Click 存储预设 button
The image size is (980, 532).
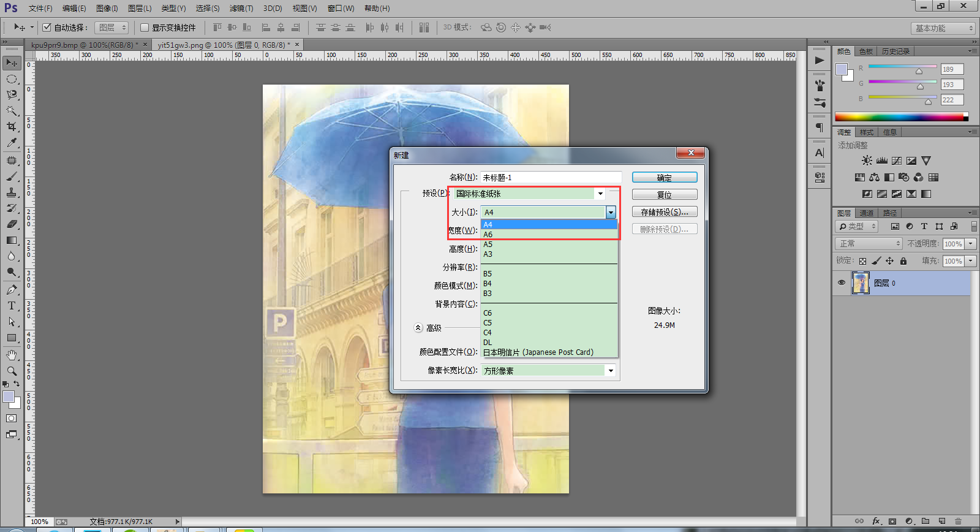coord(665,211)
